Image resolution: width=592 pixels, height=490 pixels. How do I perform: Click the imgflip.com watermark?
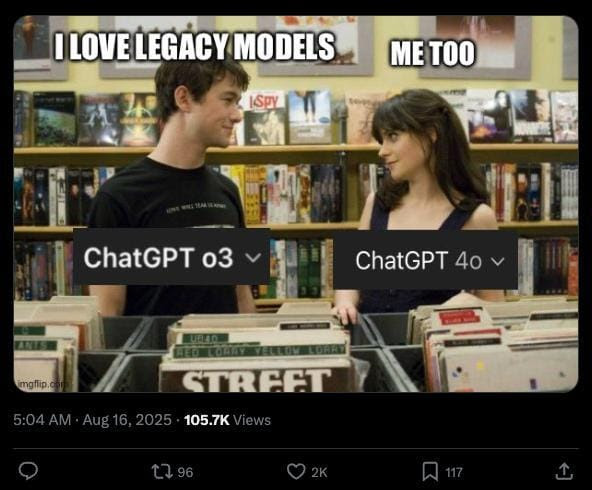point(40,384)
